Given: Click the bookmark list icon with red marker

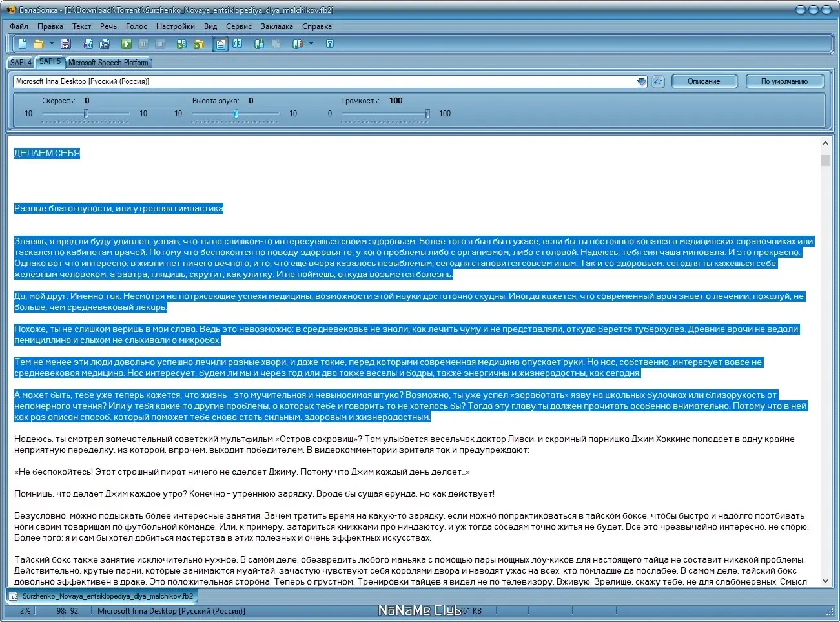Looking at the screenshot, I should click(298, 44).
